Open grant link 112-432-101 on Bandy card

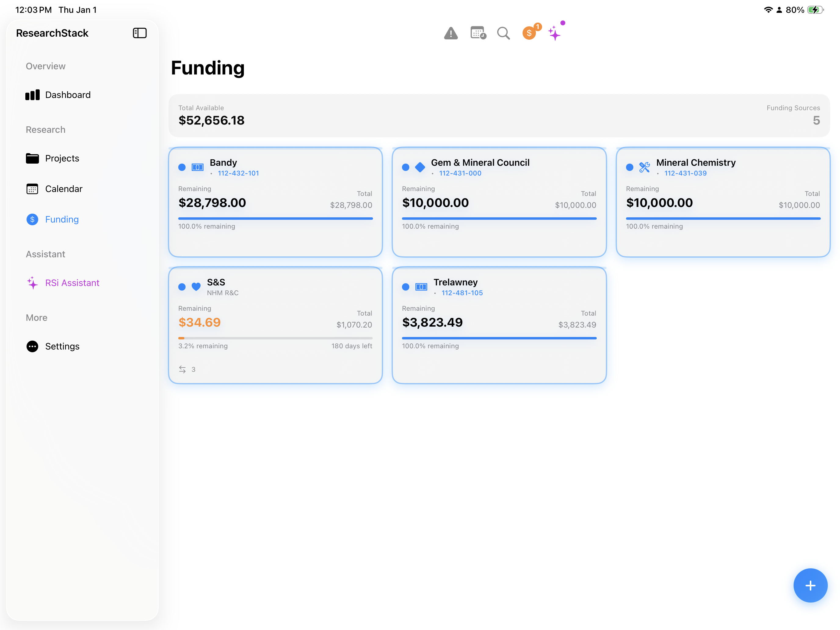point(238,173)
